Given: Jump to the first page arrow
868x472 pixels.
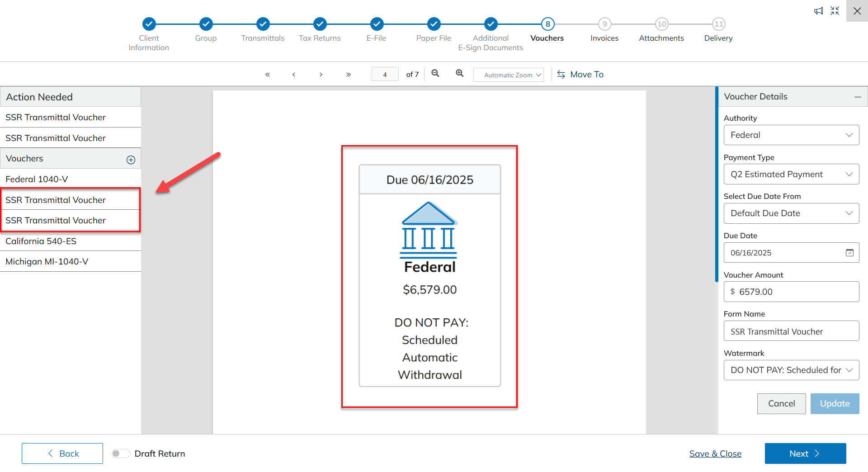Looking at the screenshot, I should 268,75.
